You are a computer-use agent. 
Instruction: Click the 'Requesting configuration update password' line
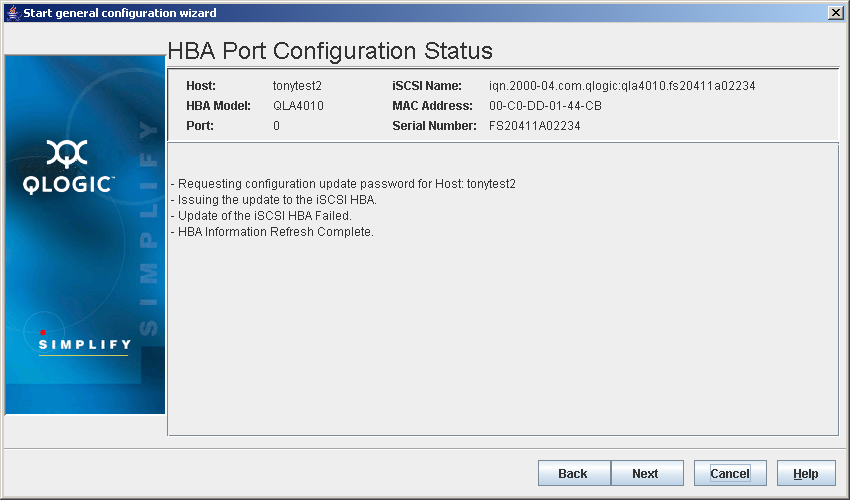[343, 184]
